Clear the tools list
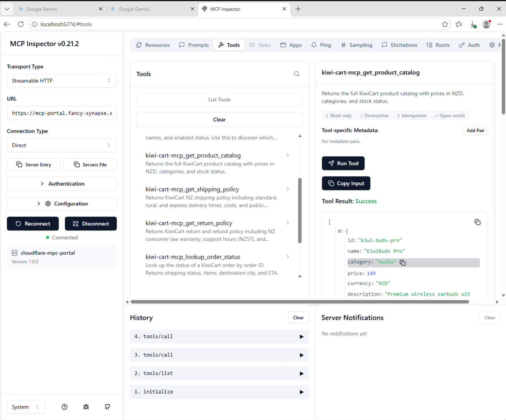 [219, 119]
